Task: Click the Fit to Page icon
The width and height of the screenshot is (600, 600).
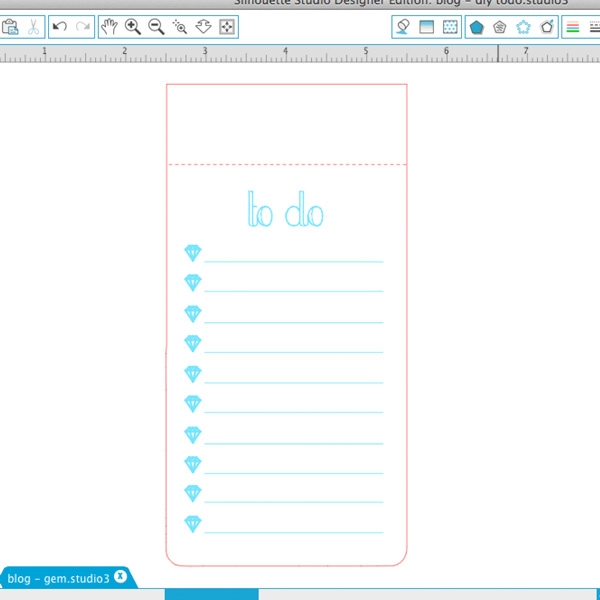Action: [227, 27]
